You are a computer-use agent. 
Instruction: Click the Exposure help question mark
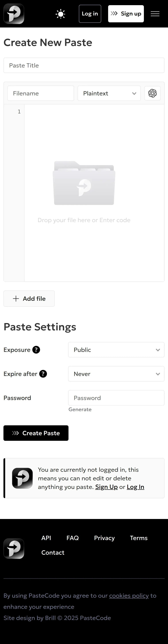point(36,350)
